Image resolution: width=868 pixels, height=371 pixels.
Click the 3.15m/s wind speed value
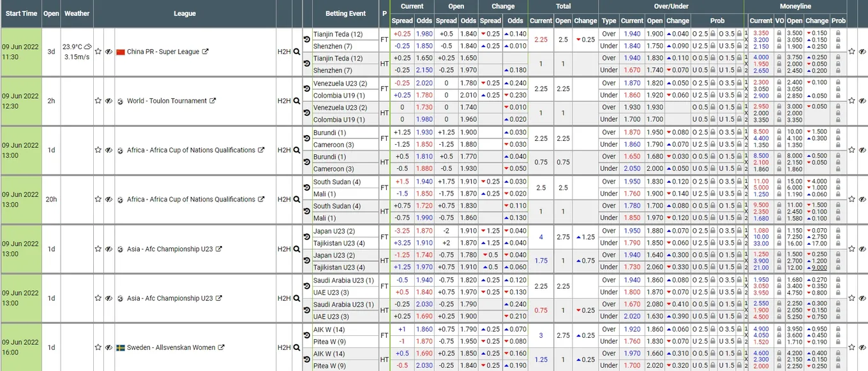pos(77,57)
